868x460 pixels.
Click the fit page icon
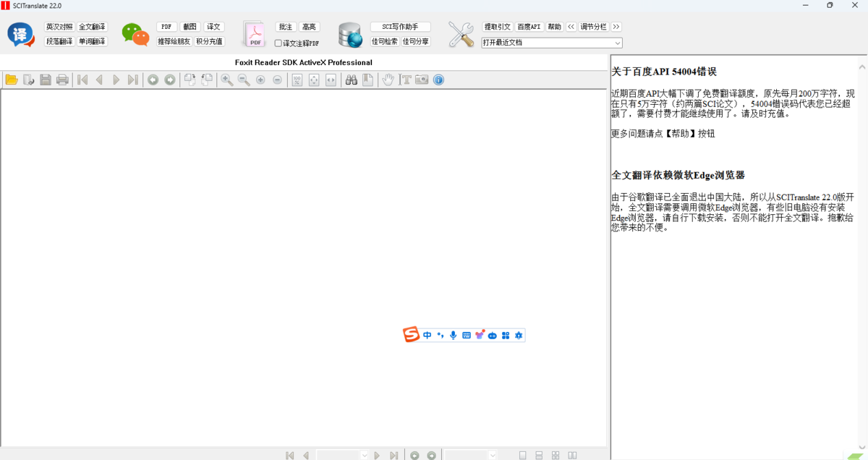pyautogui.click(x=314, y=80)
